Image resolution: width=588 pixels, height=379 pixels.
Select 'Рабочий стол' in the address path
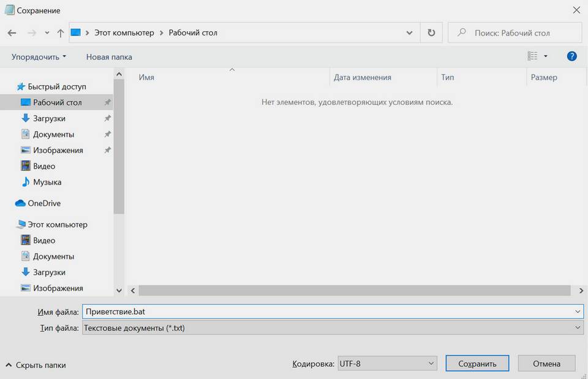(193, 33)
